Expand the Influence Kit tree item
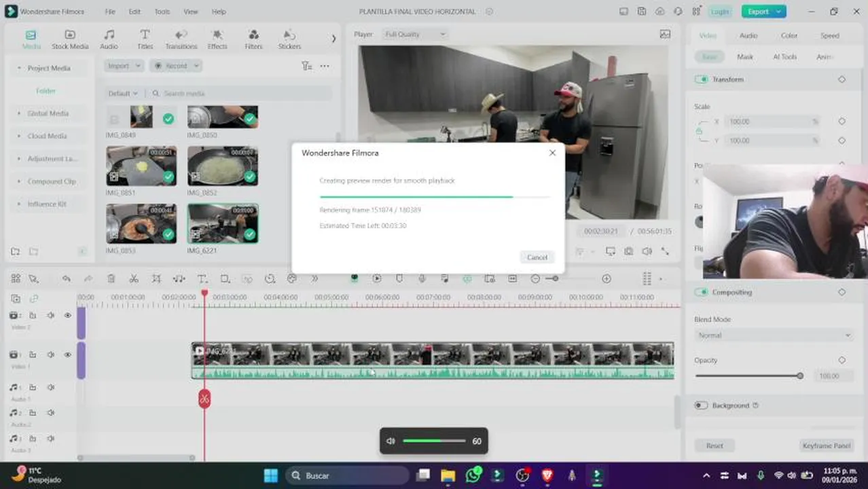 18,204
